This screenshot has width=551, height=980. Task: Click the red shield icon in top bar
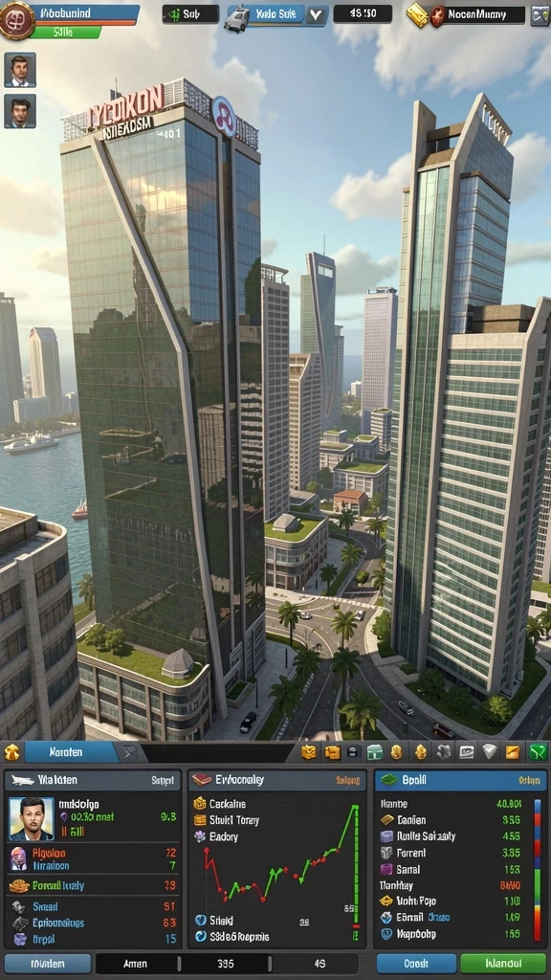click(438, 15)
